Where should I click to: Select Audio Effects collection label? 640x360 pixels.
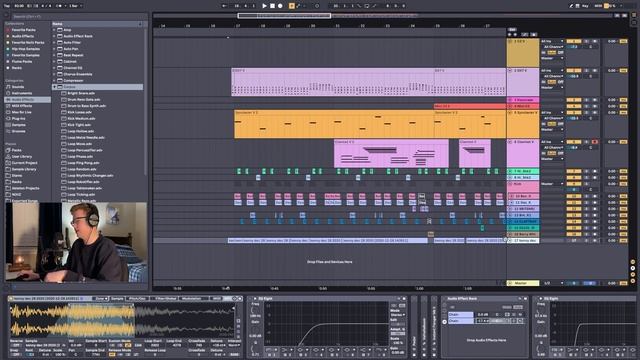point(23,36)
